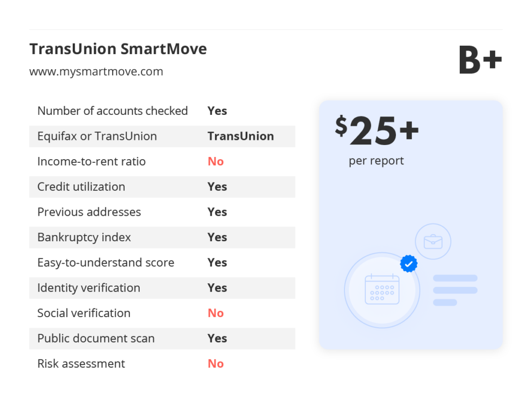Click the Previous addresses label
This screenshot has width=532, height=404.
(x=89, y=212)
